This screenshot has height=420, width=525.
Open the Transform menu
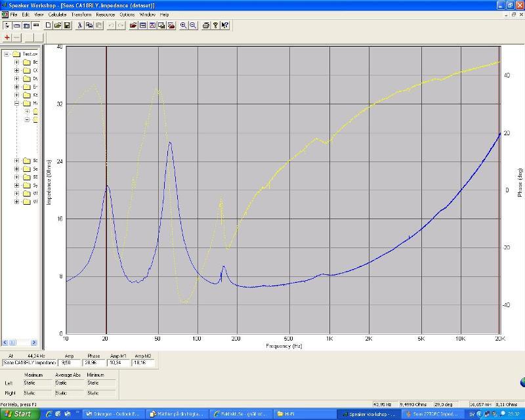81,14
